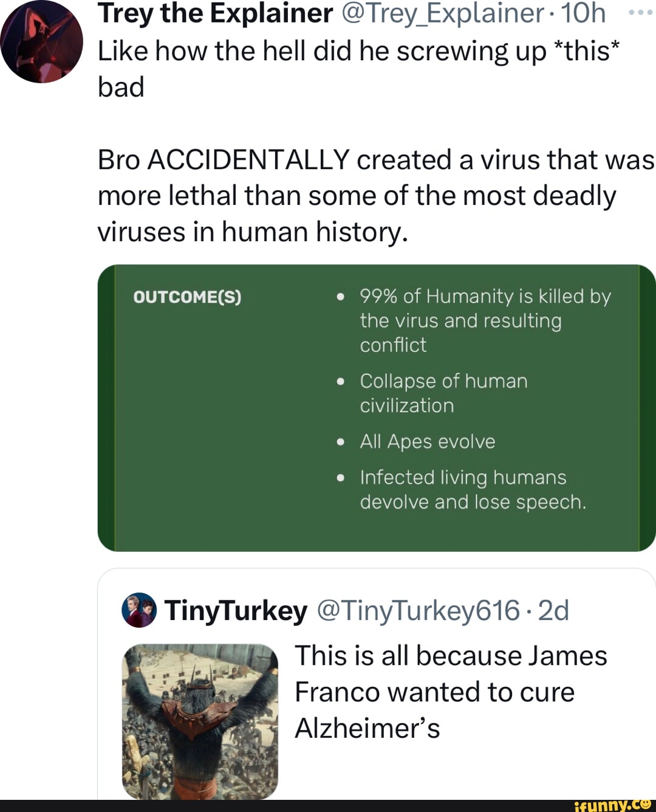Open Trey the Explainer's profile avatar

coord(41,41)
